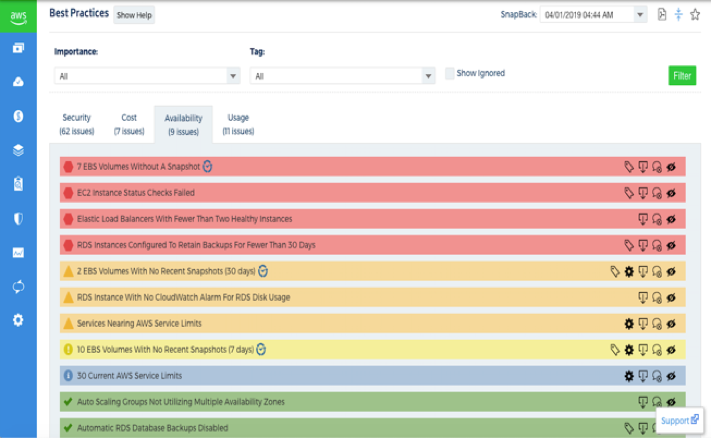Click gear icon on 2 EBS Volumes No Recent Snapshots row
This screenshot has height=438, width=711.
pyautogui.click(x=629, y=272)
